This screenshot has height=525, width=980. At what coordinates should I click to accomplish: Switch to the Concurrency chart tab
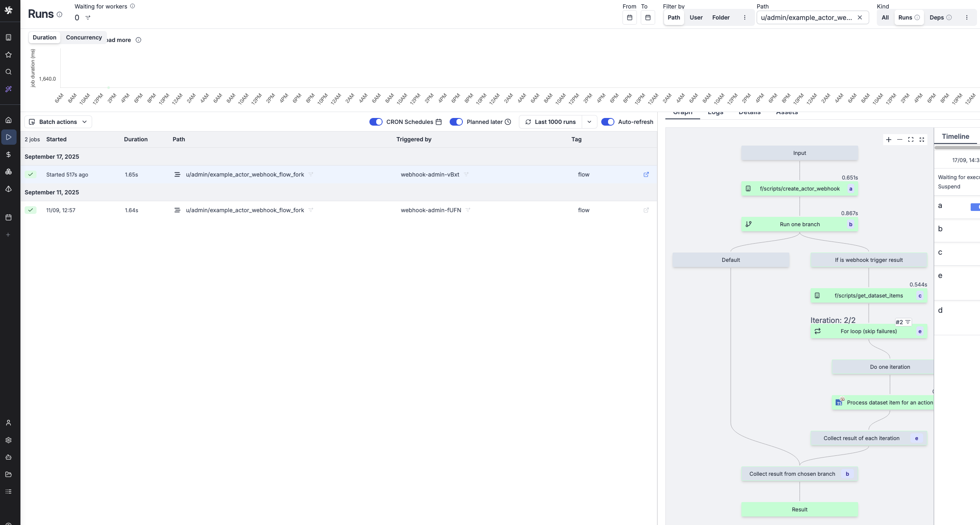[x=84, y=37]
